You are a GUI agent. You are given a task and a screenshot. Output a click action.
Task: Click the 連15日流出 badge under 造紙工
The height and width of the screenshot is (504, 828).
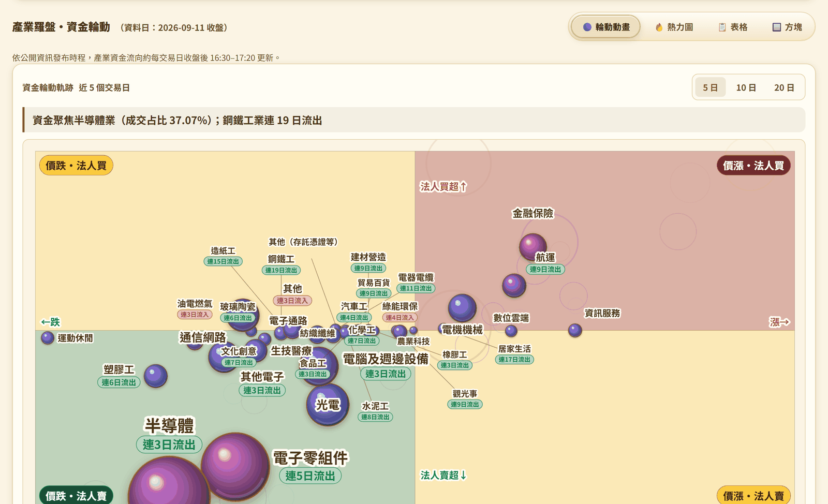coord(223,261)
